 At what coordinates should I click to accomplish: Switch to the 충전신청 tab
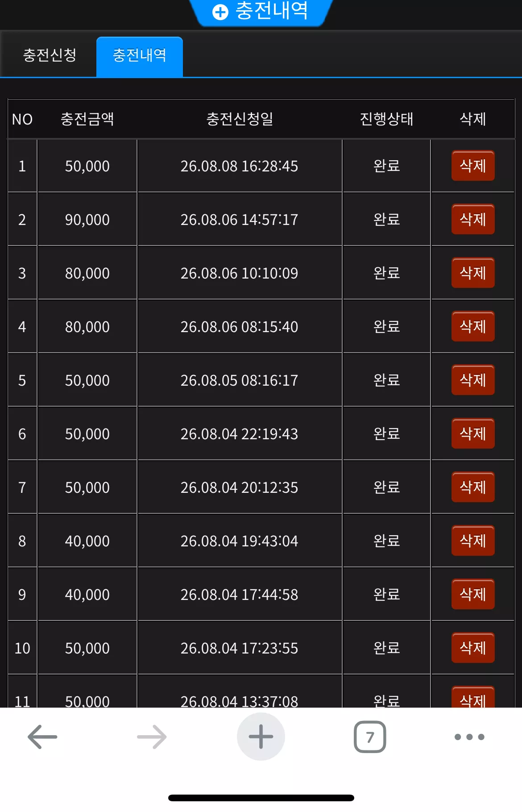click(50, 55)
